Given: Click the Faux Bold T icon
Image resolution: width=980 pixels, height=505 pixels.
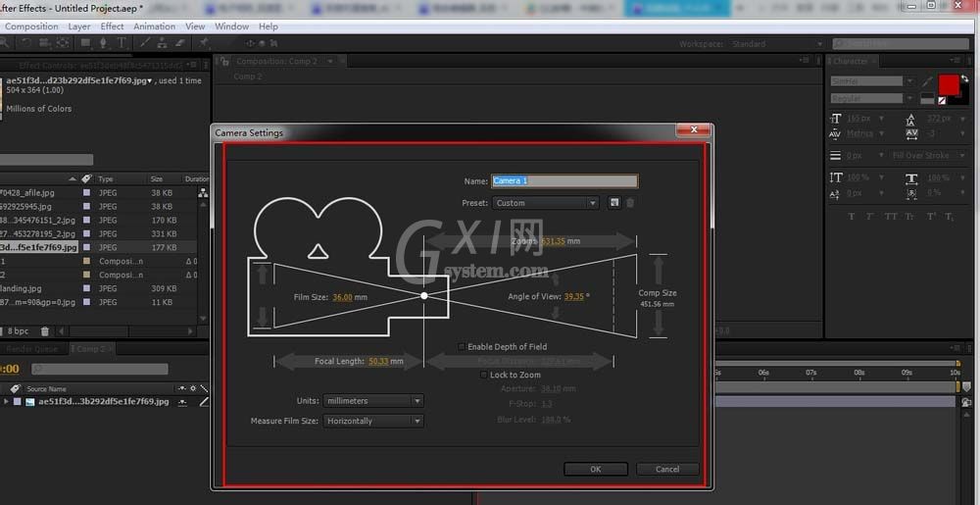Looking at the screenshot, I should [852, 217].
